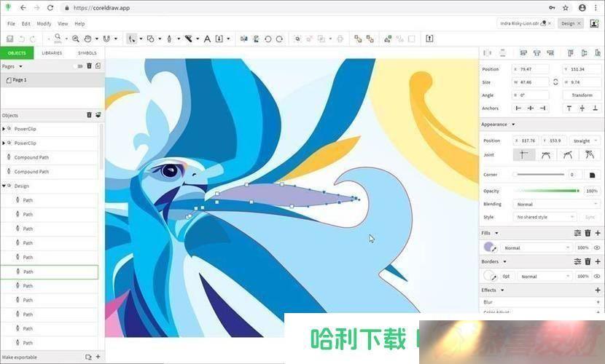This screenshot has height=364, width=605.
Task: Delete fill with Fills trash icon
Action: click(588, 233)
